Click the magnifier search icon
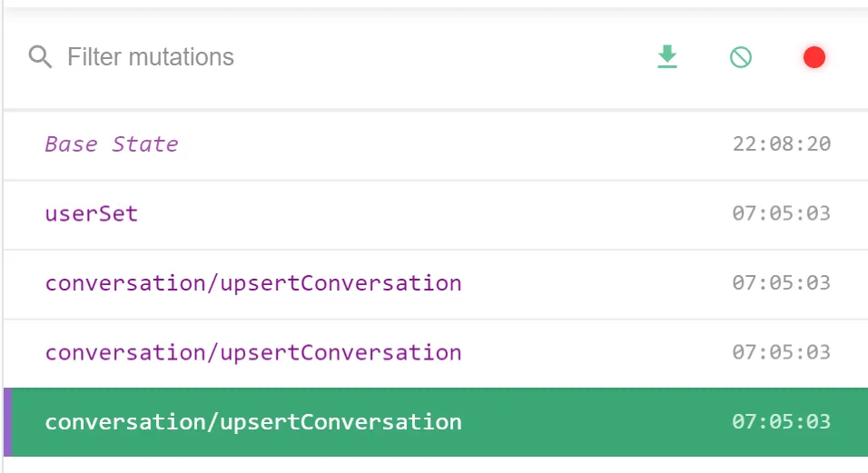 40,58
